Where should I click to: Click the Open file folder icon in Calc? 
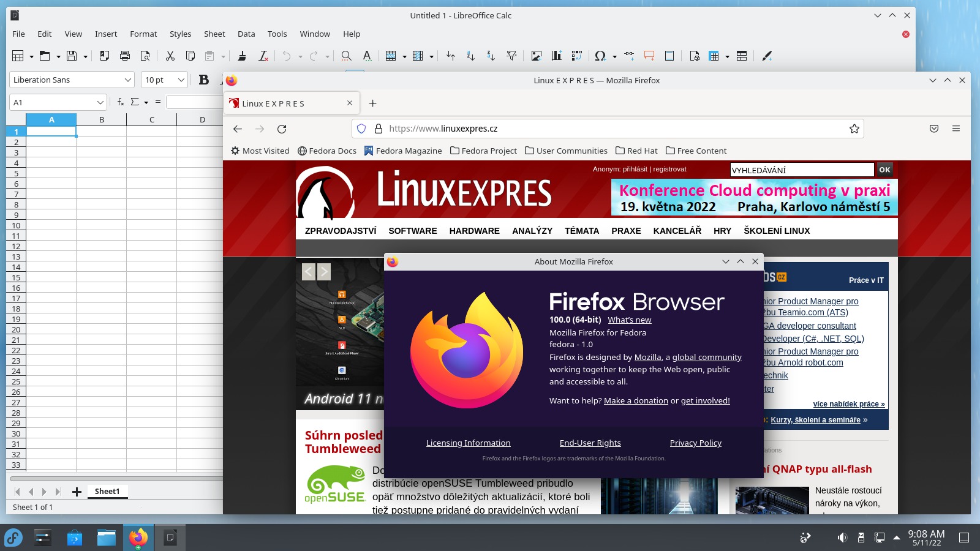coord(45,56)
